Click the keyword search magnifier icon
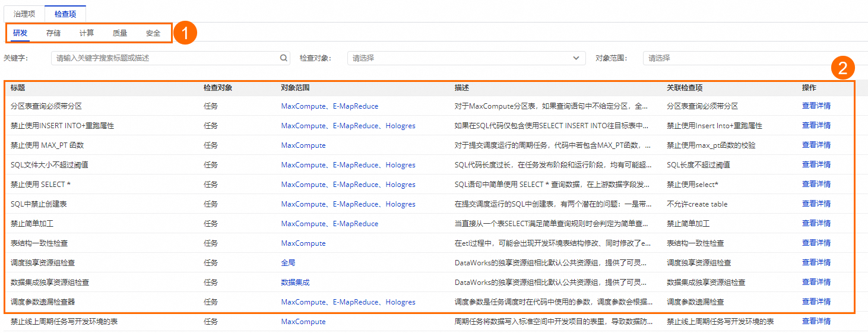 coord(284,58)
